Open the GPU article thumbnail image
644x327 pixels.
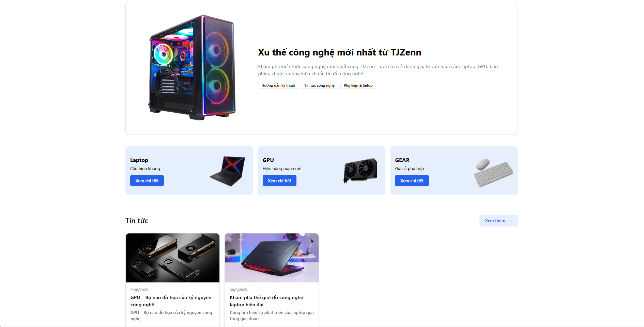(x=172, y=258)
